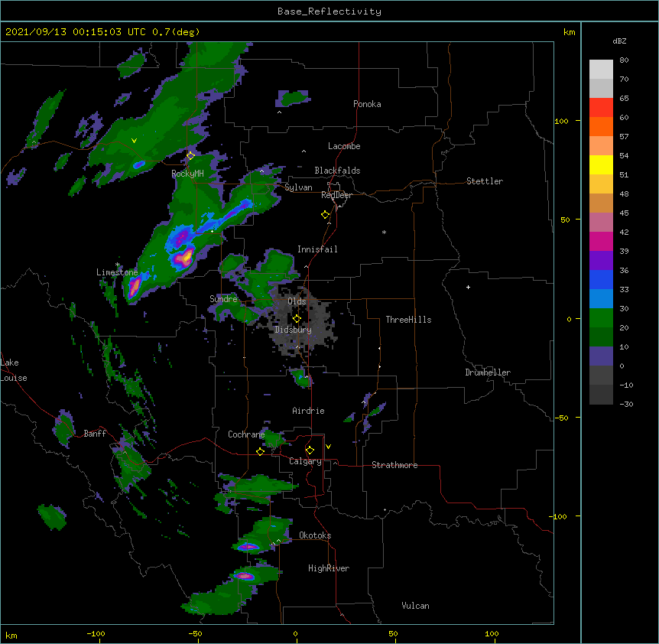
Task: Click the Base_Reflectivity title
Action: click(x=329, y=11)
